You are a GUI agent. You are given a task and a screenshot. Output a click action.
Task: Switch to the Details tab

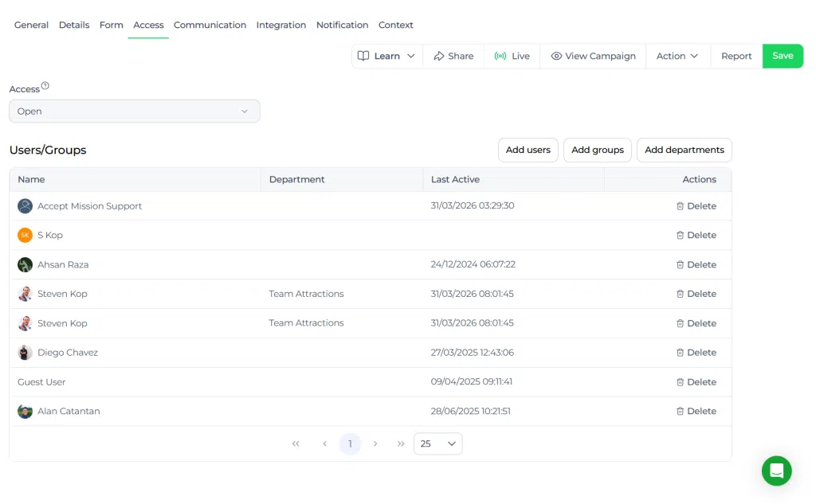[x=74, y=25]
